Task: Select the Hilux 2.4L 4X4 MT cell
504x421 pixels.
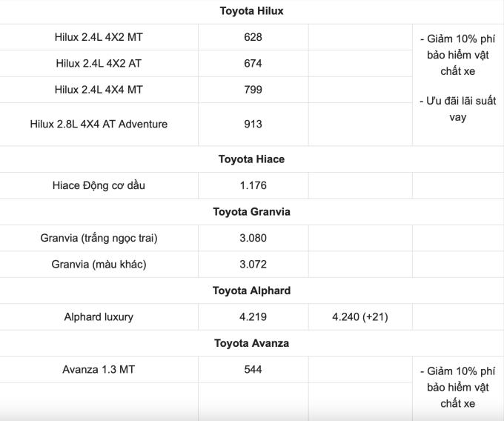Action: [99, 90]
